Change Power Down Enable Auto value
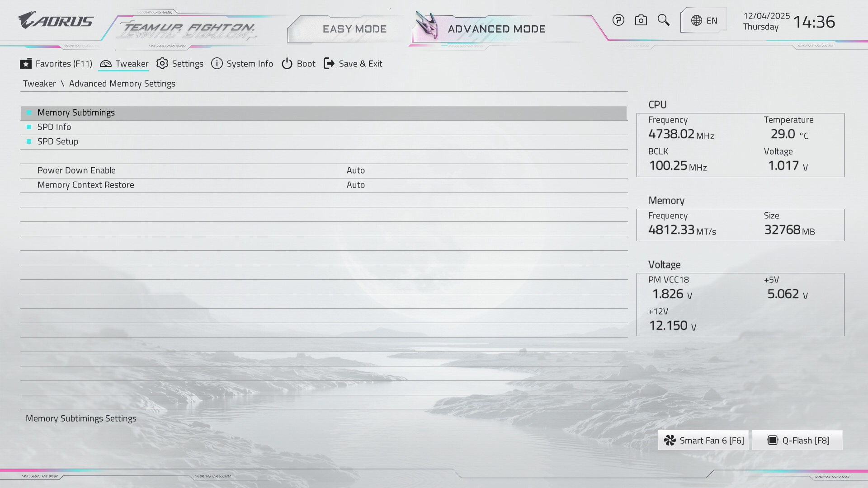 click(356, 170)
